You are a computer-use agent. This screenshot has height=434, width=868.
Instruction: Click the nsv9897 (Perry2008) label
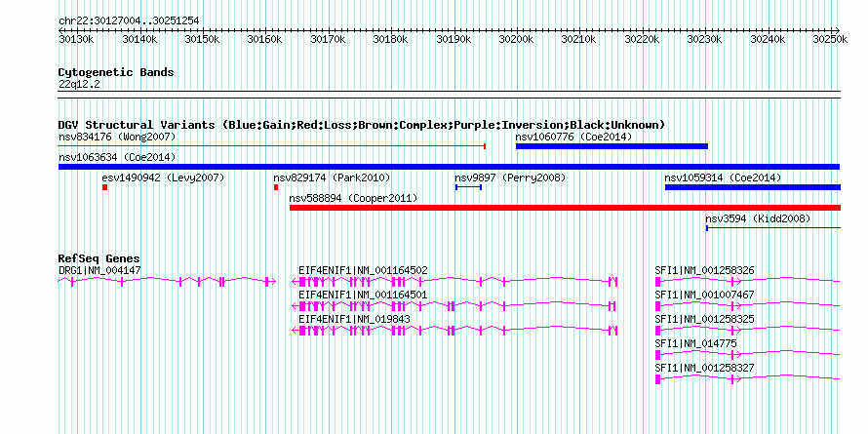pos(510,178)
